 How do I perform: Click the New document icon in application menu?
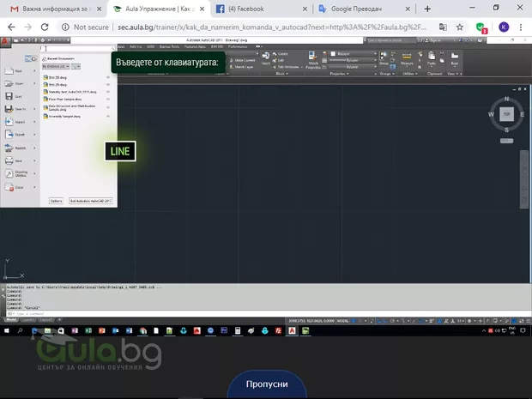pos(9,71)
